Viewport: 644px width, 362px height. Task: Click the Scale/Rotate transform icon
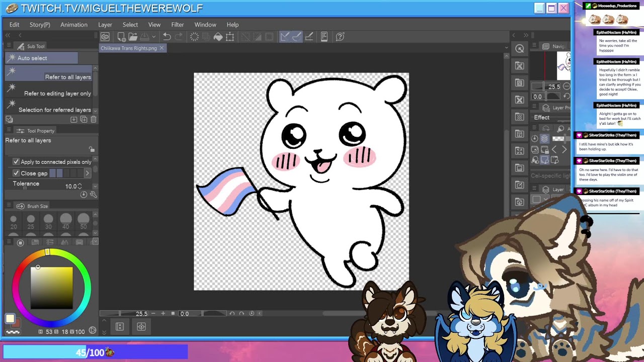(230, 37)
